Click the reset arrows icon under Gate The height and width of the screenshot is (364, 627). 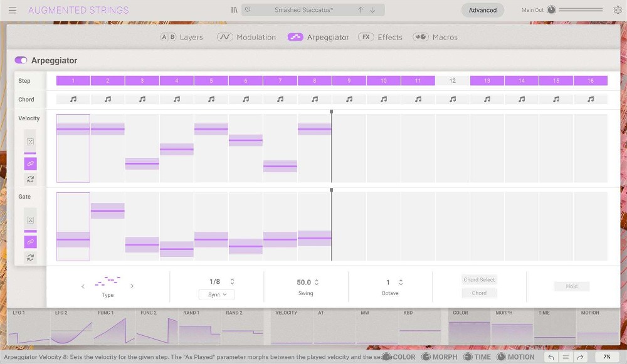click(30, 257)
